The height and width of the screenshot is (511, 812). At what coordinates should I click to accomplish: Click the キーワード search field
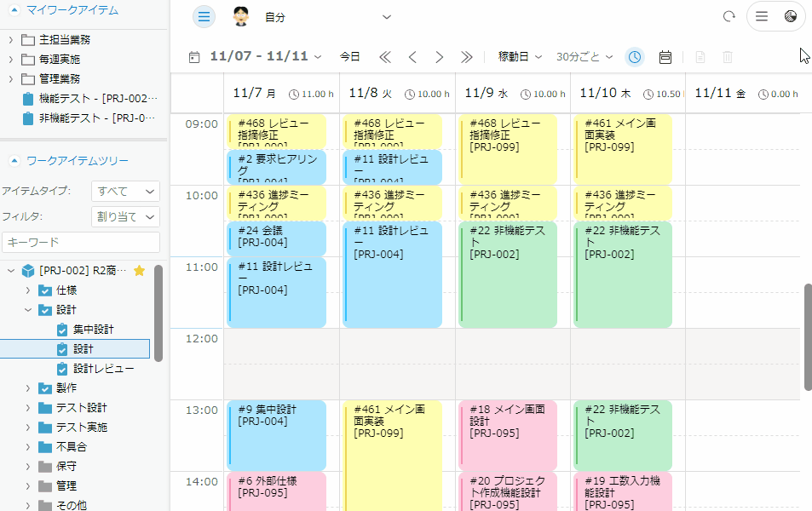pyautogui.click(x=80, y=243)
